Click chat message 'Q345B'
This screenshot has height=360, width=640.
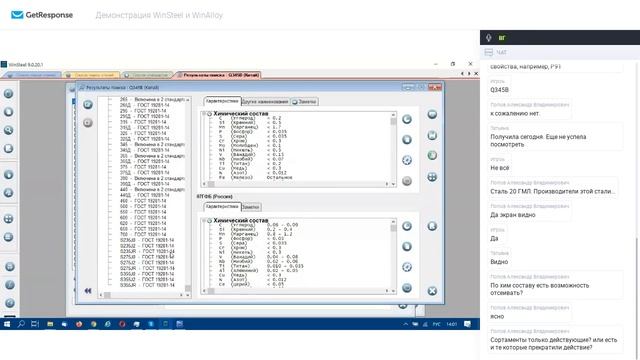tap(500, 90)
